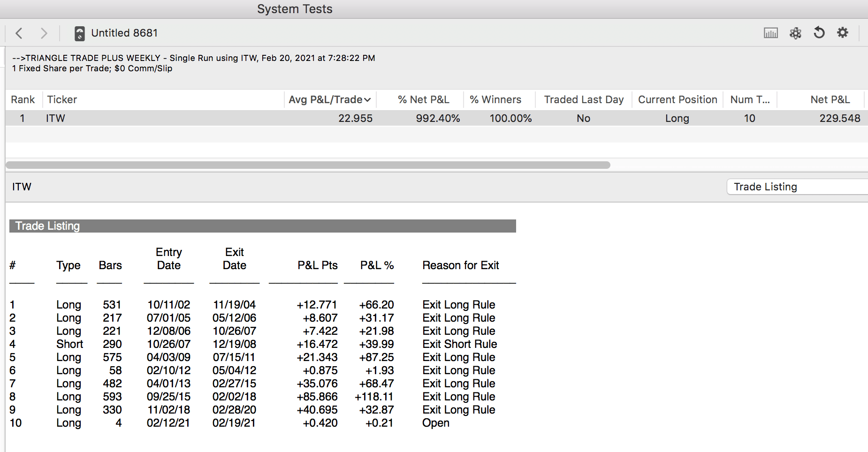Click trade 10 exit date 02/19/21
This screenshot has height=452, width=868.
pyautogui.click(x=234, y=423)
